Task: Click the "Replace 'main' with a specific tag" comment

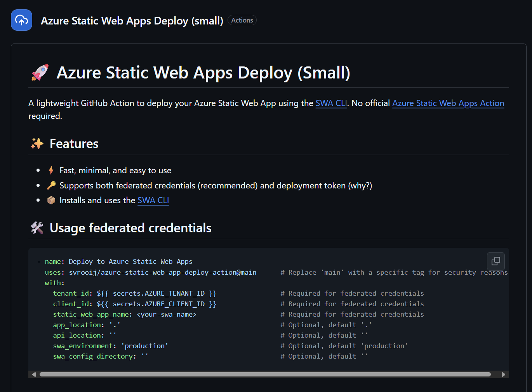Action: coord(394,272)
